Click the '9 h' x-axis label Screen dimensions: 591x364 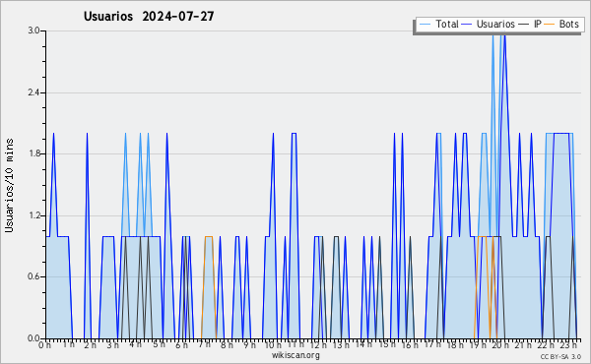249,344
